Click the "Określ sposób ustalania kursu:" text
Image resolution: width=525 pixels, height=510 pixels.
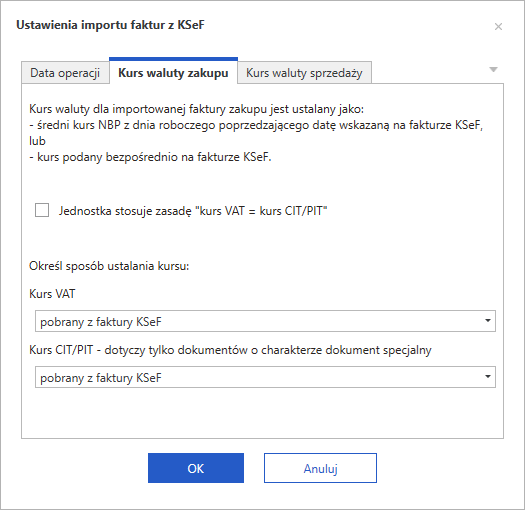click(x=109, y=266)
